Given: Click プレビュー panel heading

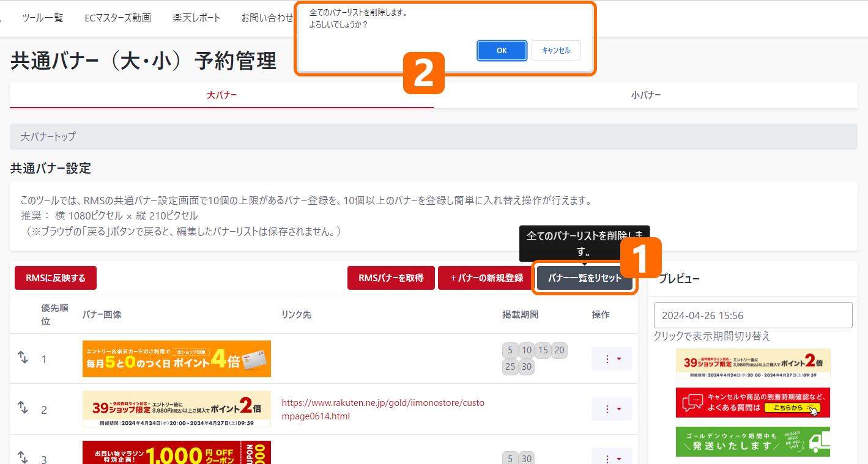Looking at the screenshot, I should coord(680,279).
